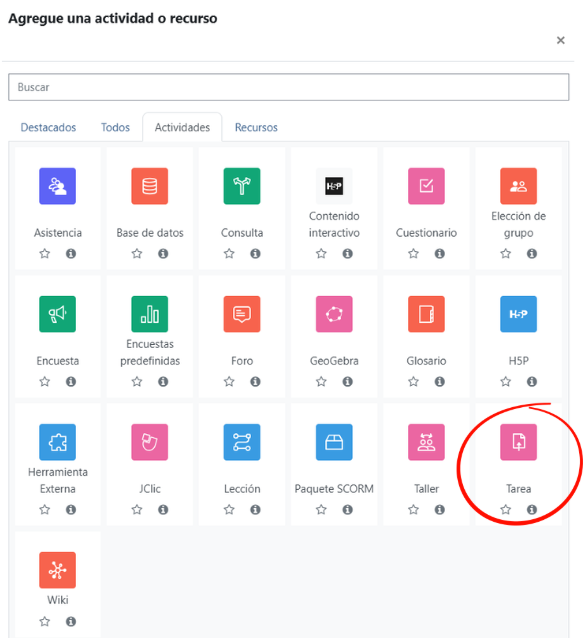Choose the Cuestionario activity icon
The height and width of the screenshot is (638, 587).
(x=426, y=186)
